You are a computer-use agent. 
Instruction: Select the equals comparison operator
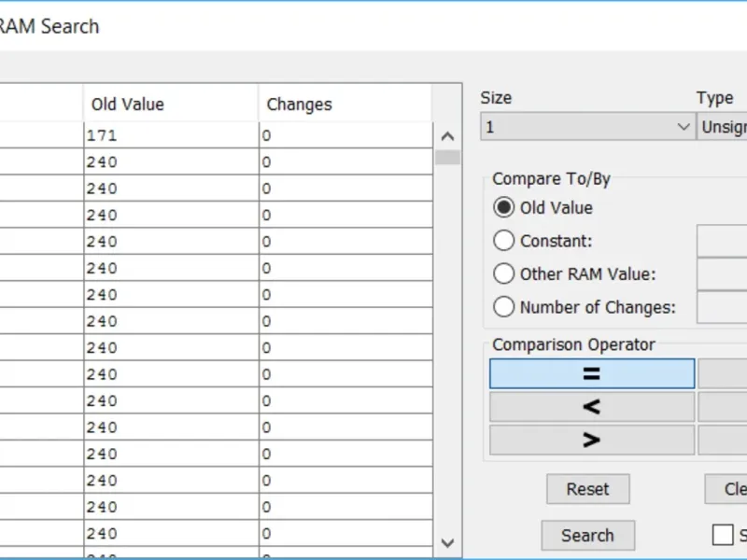(x=592, y=373)
